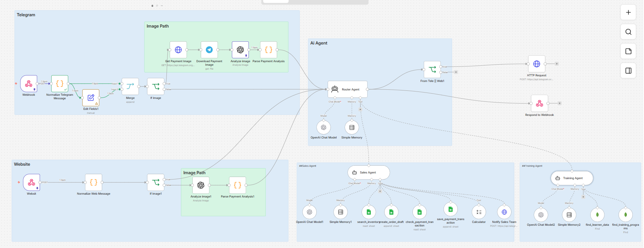Select the Sales Agent node
This screenshot has width=644, height=248.
point(369,172)
